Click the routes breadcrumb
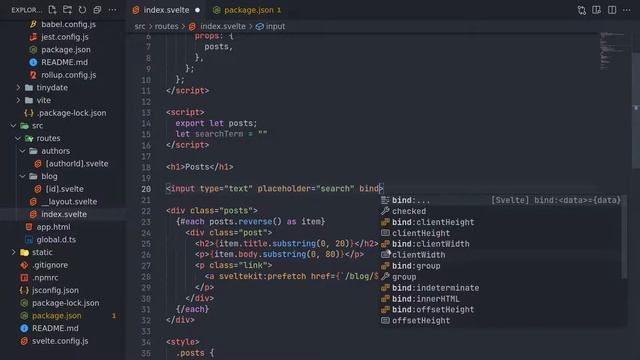This screenshot has width=640, height=360. pyautogui.click(x=167, y=27)
